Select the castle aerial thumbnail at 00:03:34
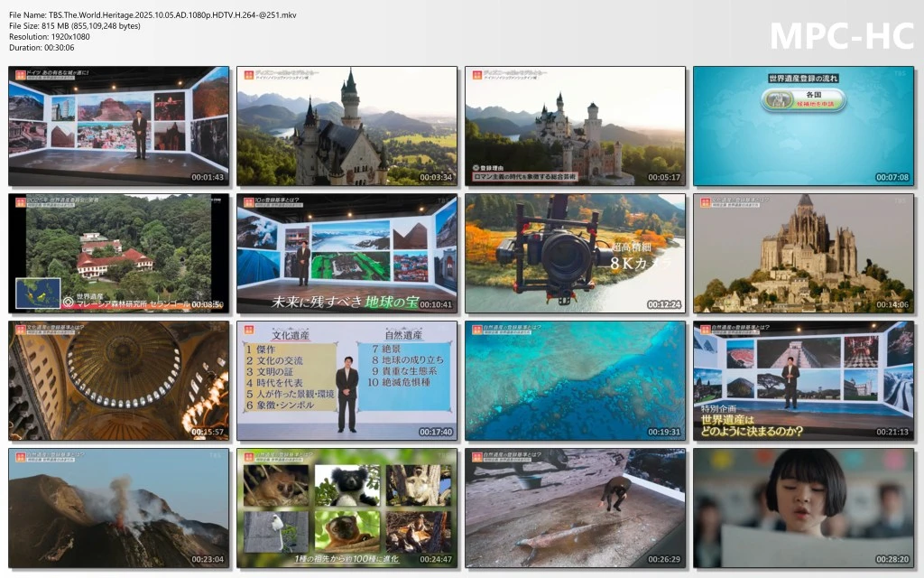 pos(346,126)
